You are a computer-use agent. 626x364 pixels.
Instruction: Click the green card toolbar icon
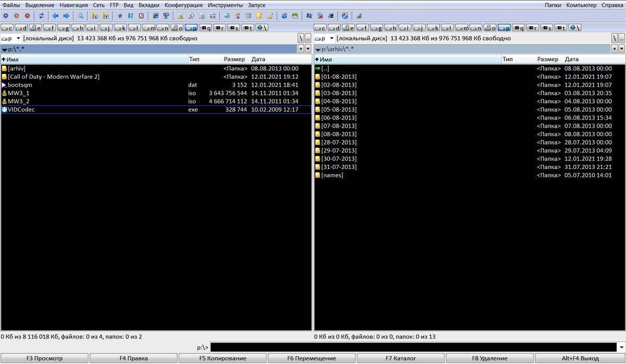coord(295,15)
